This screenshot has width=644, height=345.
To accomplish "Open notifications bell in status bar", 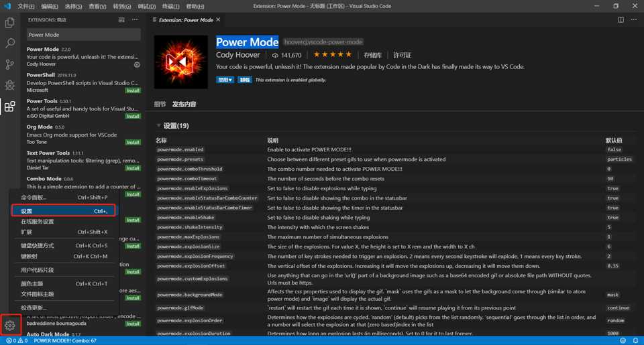I will 635,340.
